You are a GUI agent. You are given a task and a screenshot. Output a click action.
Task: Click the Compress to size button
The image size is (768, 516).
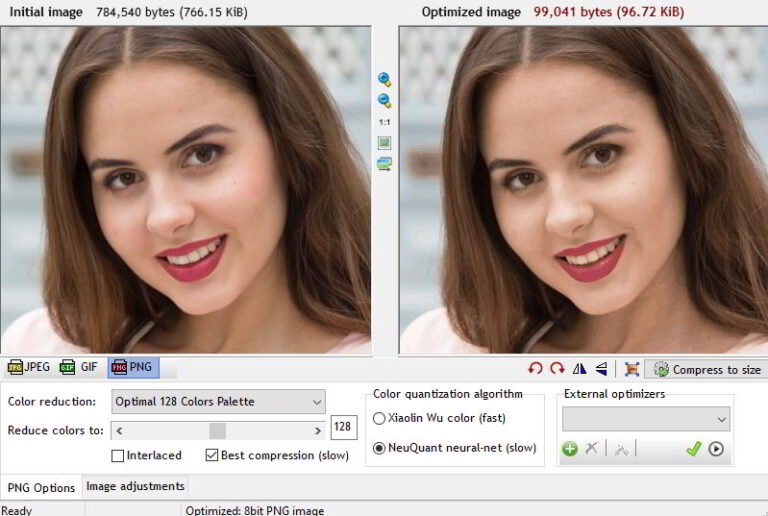pyautogui.click(x=706, y=370)
